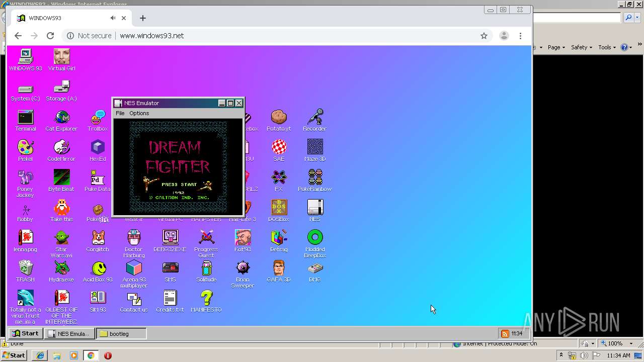
Task: Open the Chrome three-dot menu
Action: [520, 36]
